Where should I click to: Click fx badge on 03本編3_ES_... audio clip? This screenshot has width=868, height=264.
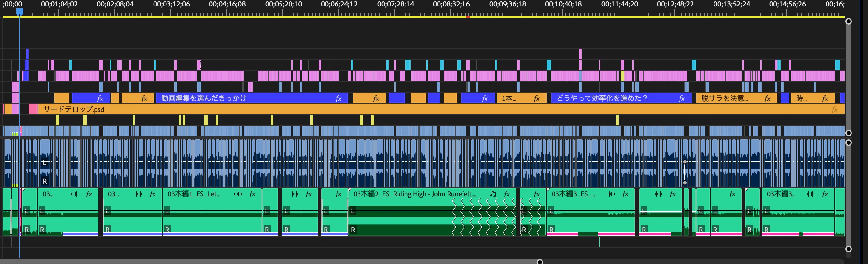[626, 194]
